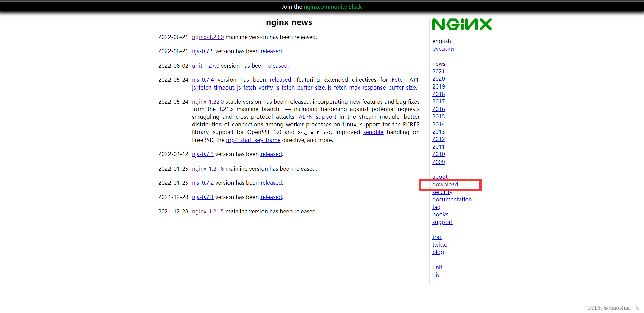Open the 2011 news archive
Viewport: 644px width, 313px height.
(x=439, y=147)
